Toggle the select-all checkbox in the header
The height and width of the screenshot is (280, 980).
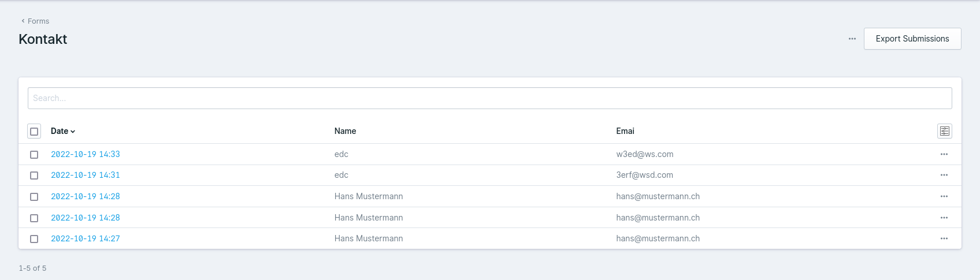pyautogui.click(x=34, y=131)
